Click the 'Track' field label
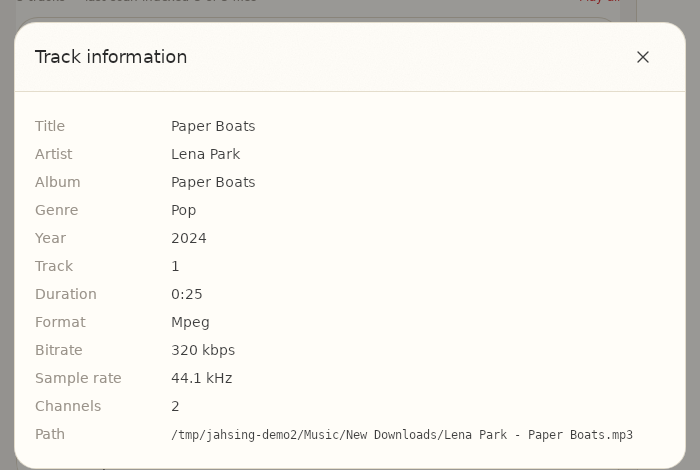The width and height of the screenshot is (700, 470). tap(54, 266)
